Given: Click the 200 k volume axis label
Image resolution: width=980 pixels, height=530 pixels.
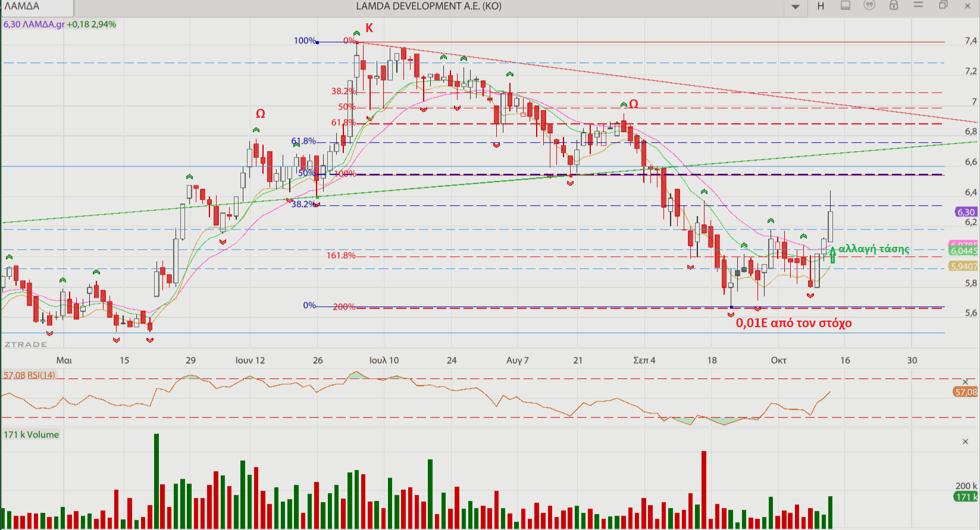Looking at the screenshot, I should [x=966, y=485].
